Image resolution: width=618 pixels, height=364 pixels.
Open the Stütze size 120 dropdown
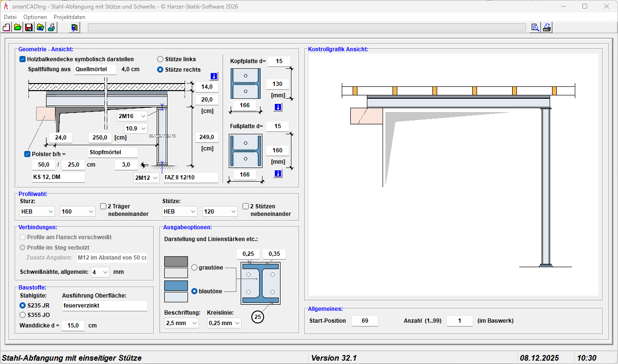coord(220,211)
